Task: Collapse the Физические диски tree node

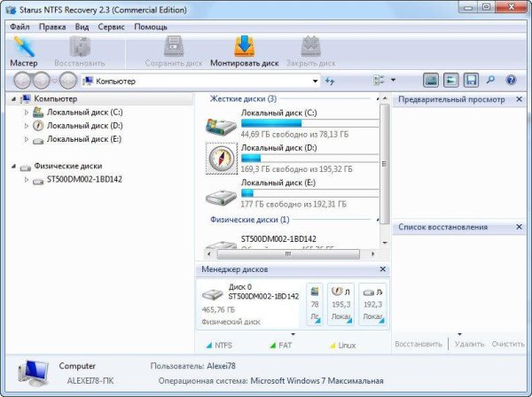Action: click(x=14, y=166)
